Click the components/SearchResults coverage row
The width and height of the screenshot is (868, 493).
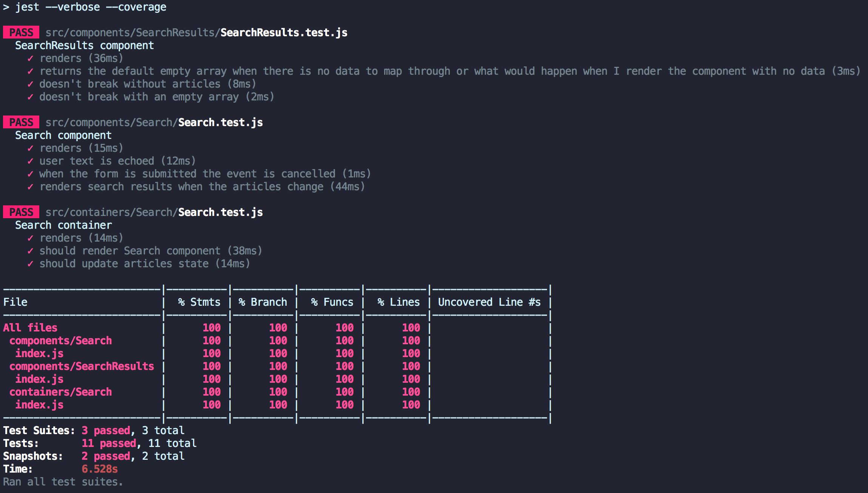[82, 366]
